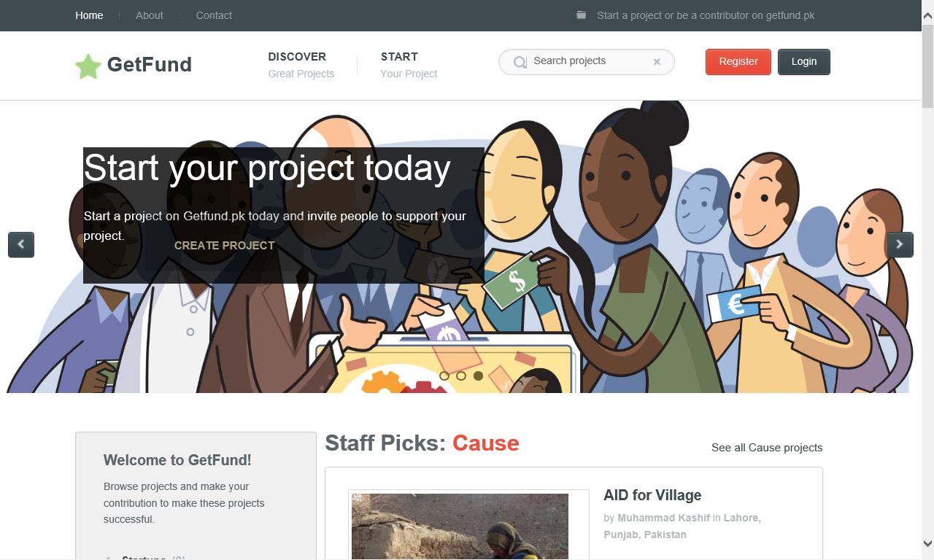Click the CREATE PROJECT link
This screenshot has width=934, height=560.
224,246
